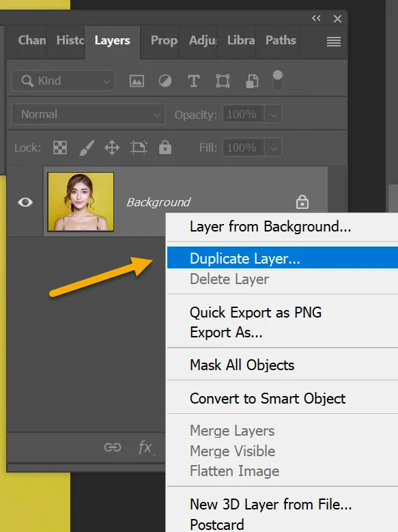Screen dimensions: 398x532
Task: Filter for smart objects icon
Action: [252, 81]
